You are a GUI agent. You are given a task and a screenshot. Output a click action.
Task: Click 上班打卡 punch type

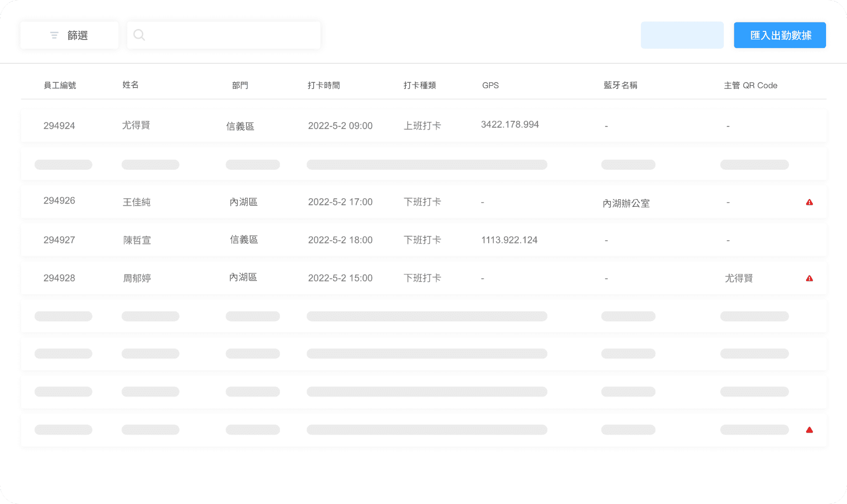click(x=423, y=126)
